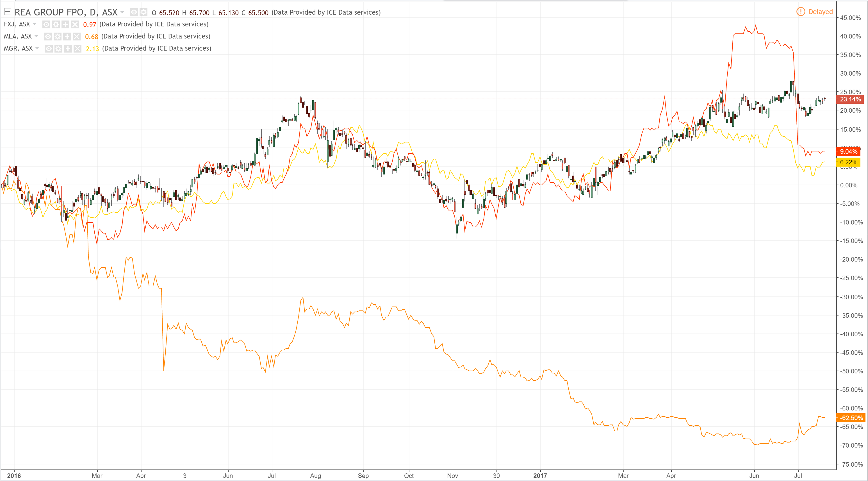Click plus icon on MEA, ASX row
This screenshot has height=481, width=868.
(67, 37)
